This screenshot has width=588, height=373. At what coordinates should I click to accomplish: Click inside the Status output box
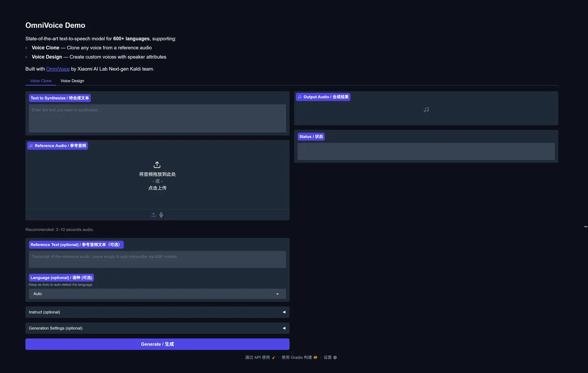tap(426, 151)
